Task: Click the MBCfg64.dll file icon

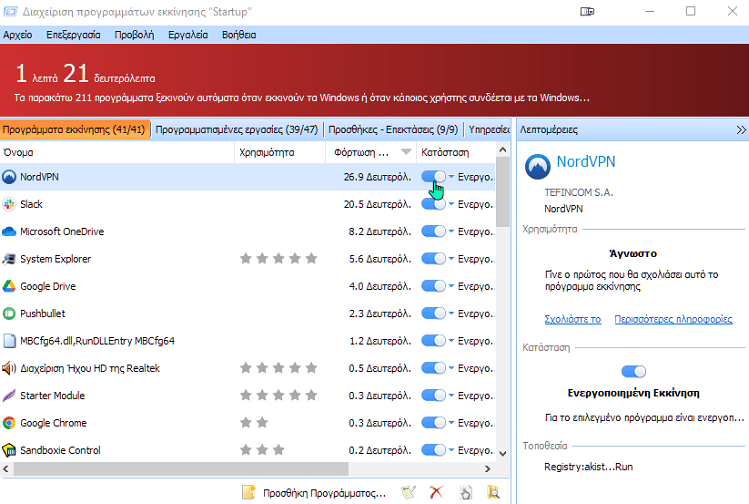Action: [9, 341]
